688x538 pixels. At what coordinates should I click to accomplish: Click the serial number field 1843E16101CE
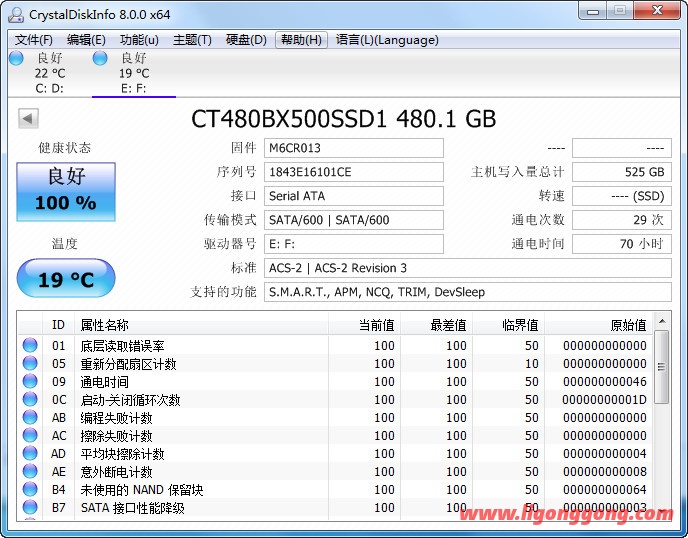tap(354, 172)
